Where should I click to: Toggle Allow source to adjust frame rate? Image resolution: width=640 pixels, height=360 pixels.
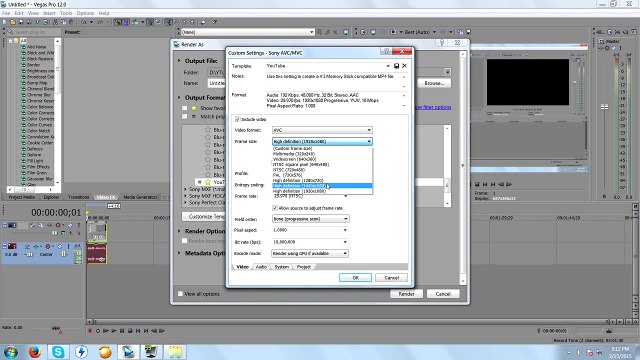click(x=275, y=208)
